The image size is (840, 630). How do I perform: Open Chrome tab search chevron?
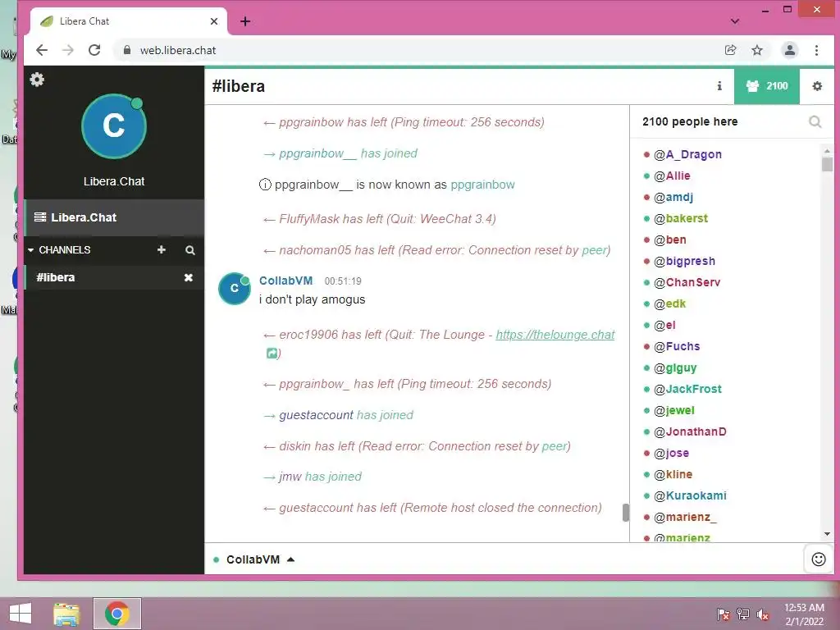pyautogui.click(x=735, y=21)
